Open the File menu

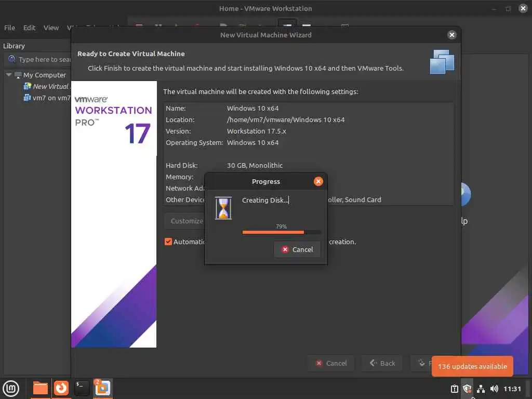click(x=9, y=28)
